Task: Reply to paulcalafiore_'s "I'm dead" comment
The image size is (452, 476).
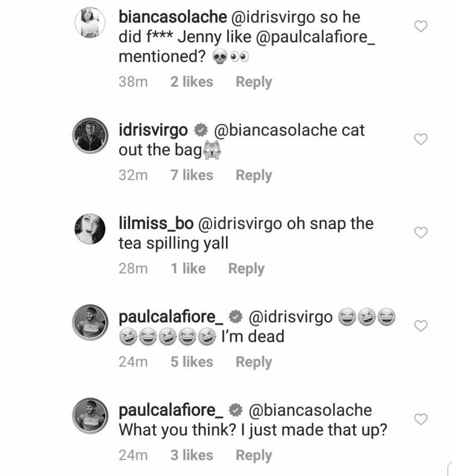Action: [254, 362]
